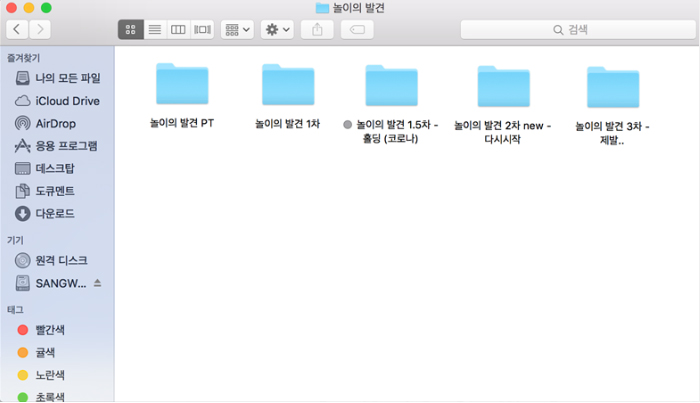Viewport: 700px width, 403px height.
Task: Open the gear action menu
Action: 276,30
